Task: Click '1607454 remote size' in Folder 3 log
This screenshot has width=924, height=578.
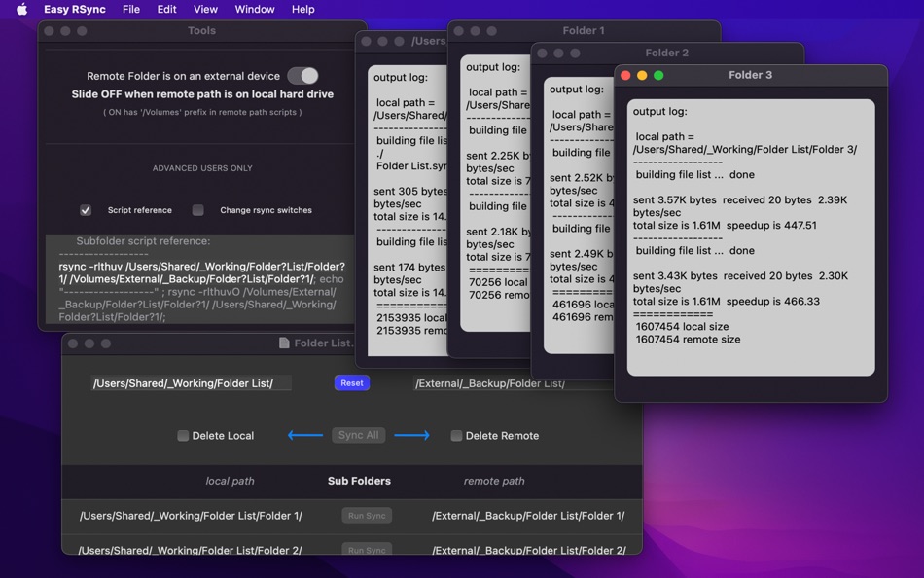Action: [688, 340]
